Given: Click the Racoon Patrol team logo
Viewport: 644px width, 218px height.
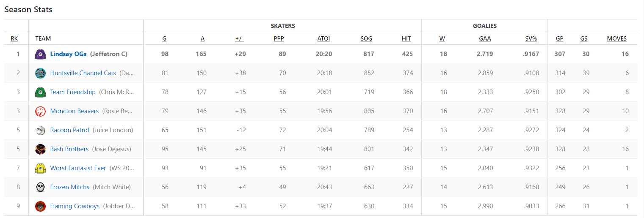Looking at the screenshot, I should coord(40,130).
